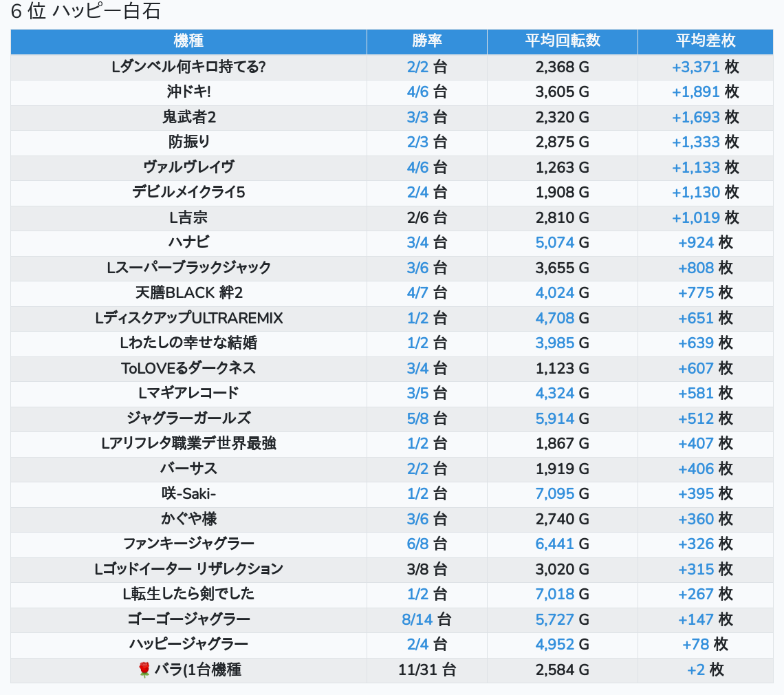Select Lゴッドイーター リザレクション machine cell
The width and height of the screenshot is (784, 695).
188,569
